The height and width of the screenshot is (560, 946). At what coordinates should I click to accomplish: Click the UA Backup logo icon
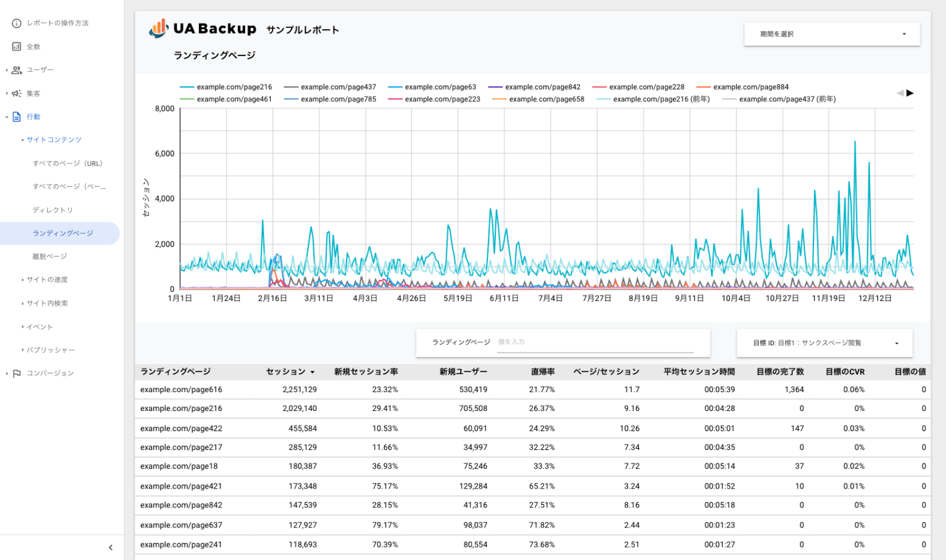tap(158, 28)
